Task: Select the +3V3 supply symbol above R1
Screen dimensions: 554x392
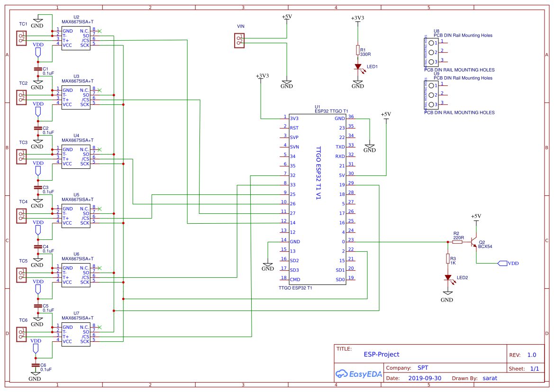Action: tap(358, 20)
